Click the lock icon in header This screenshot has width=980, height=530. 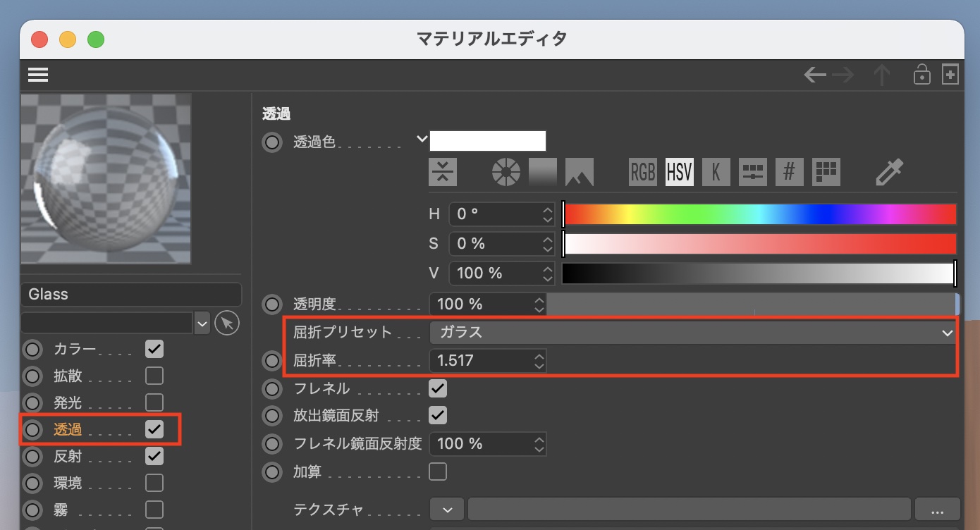(x=921, y=75)
